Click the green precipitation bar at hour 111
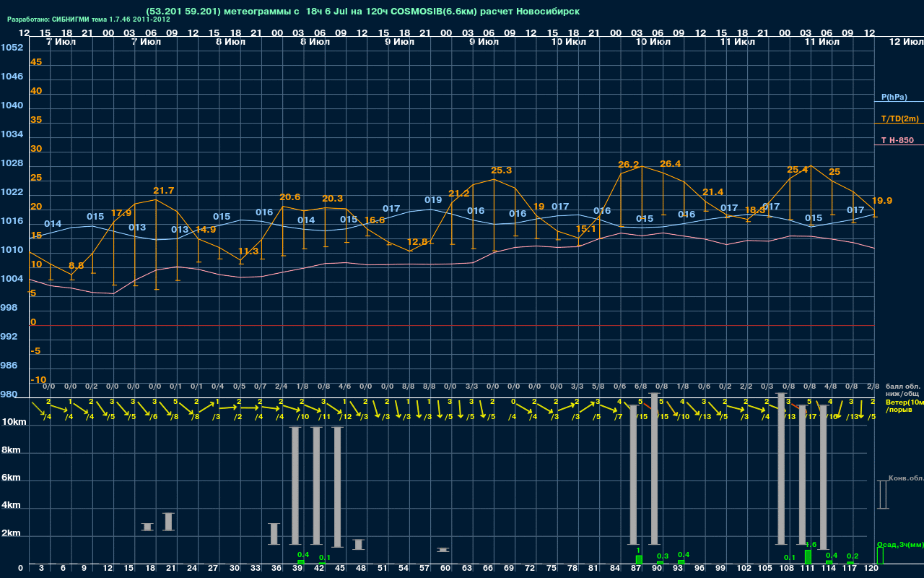 (x=808, y=557)
